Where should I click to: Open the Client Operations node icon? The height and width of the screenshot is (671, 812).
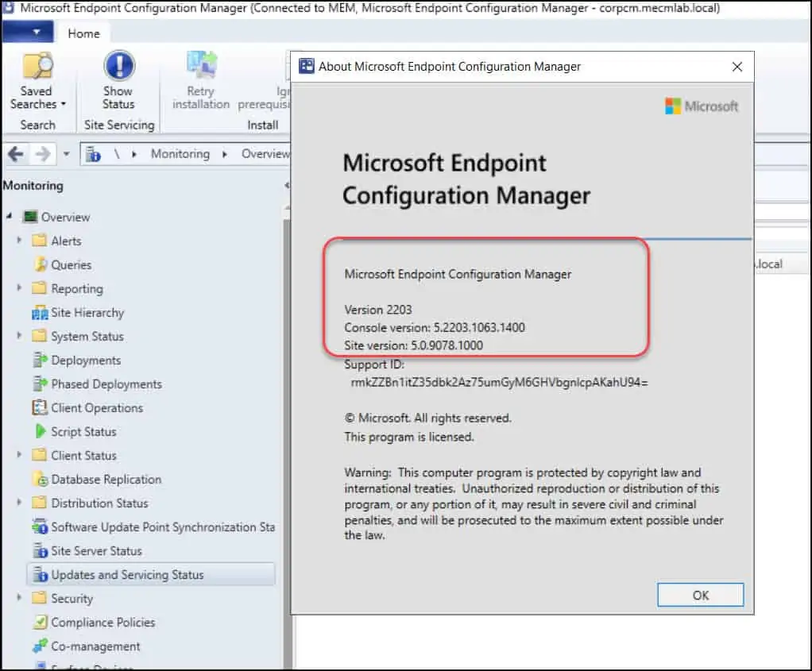(40, 407)
